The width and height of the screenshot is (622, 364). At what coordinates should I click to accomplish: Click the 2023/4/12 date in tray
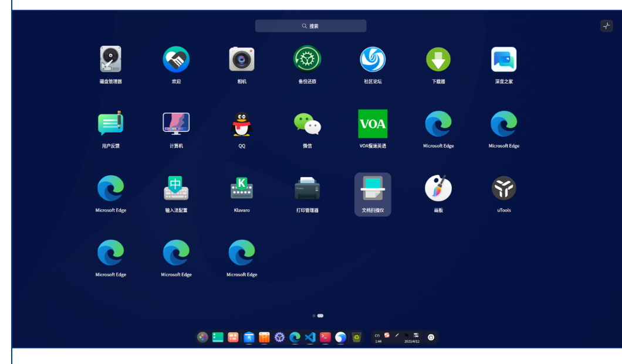[x=412, y=341]
